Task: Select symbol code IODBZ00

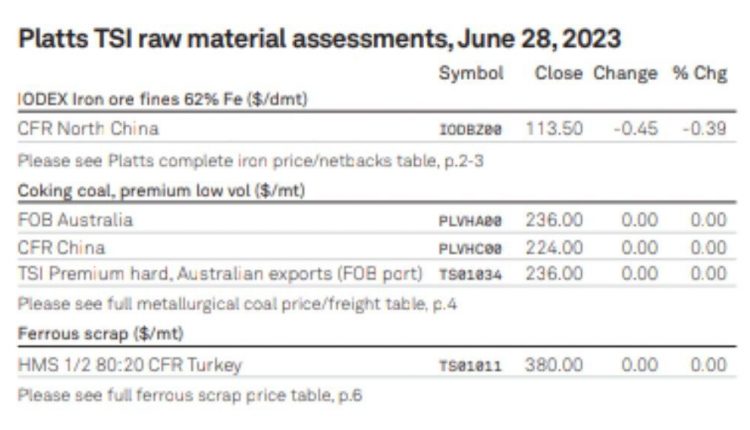Action: (x=471, y=130)
